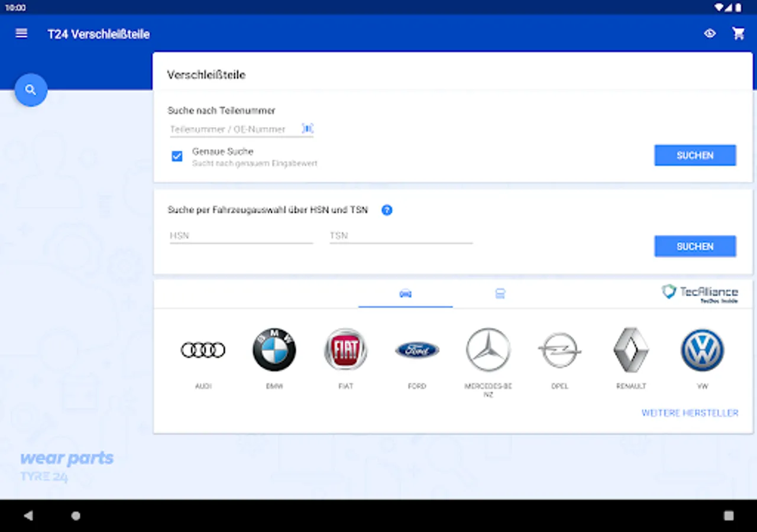Open HSN and TSN help tooltip

[x=387, y=210]
